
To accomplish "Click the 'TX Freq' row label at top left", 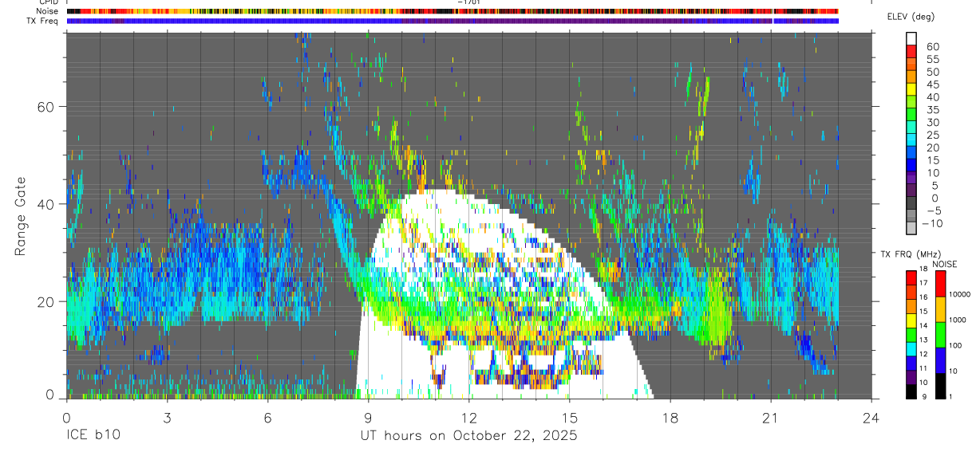I will click(x=42, y=21).
